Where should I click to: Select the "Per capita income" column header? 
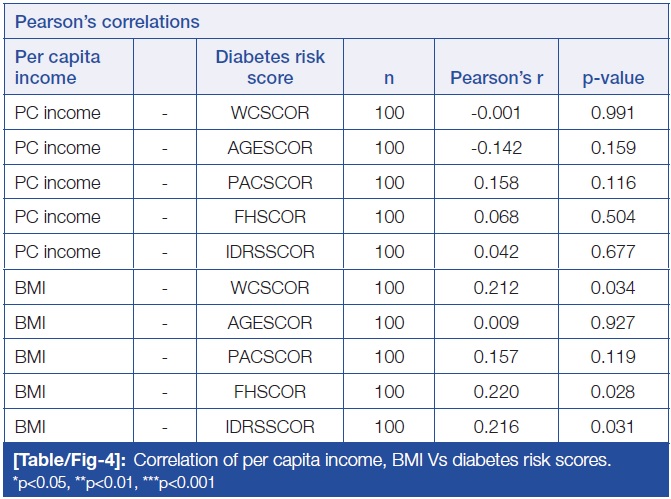[59, 65]
